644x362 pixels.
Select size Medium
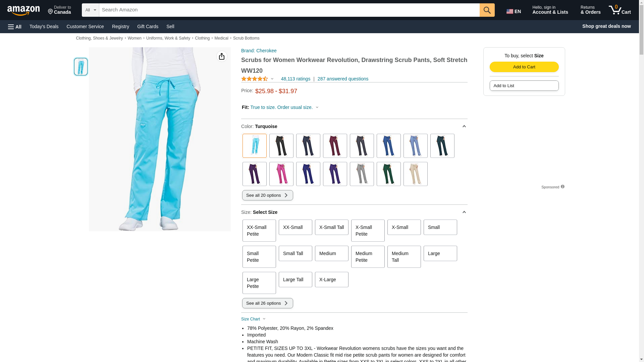331,253
